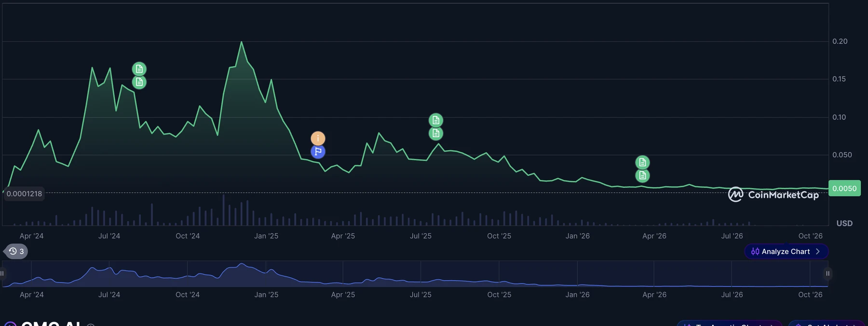Grab the left range navigator handle
The image size is (868, 326).
click(2, 274)
